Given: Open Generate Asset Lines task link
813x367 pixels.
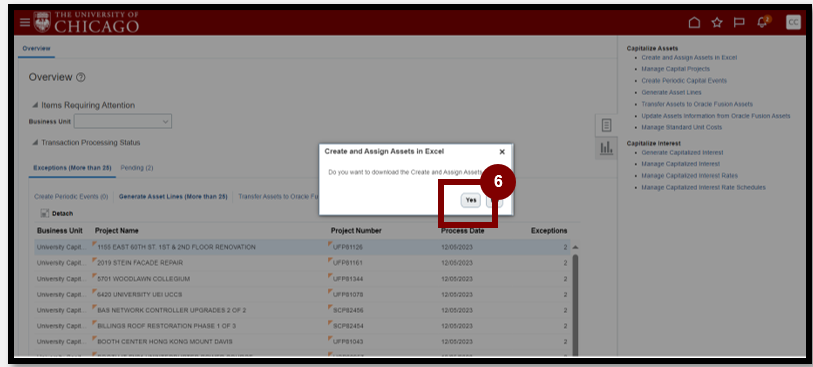Looking at the screenshot, I should [671, 92].
